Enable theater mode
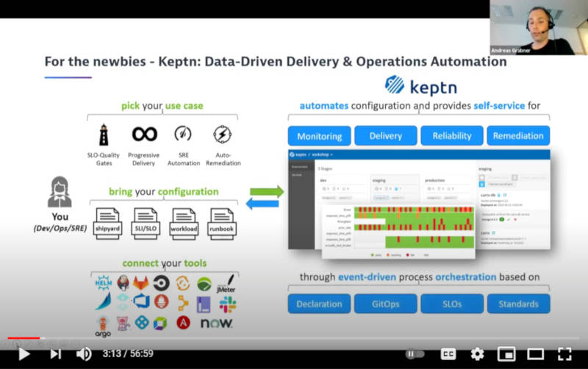This screenshot has height=369, width=588. click(x=535, y=354)
